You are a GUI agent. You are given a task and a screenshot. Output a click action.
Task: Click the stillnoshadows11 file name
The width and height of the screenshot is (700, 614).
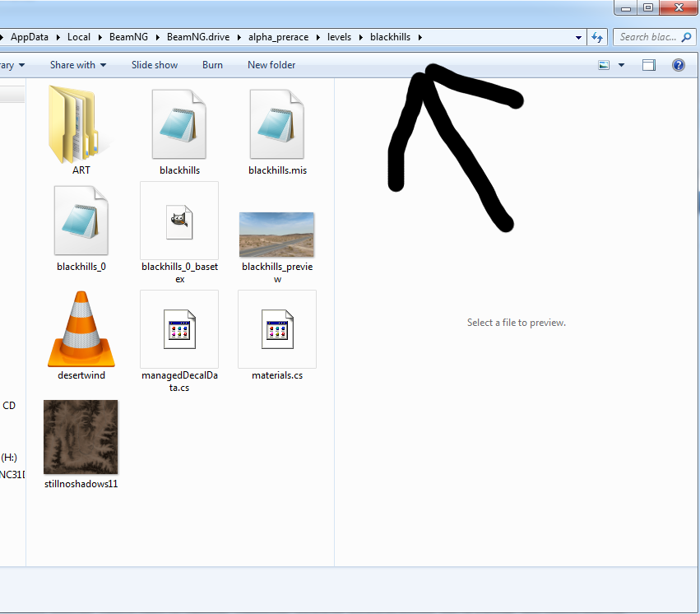81,484
